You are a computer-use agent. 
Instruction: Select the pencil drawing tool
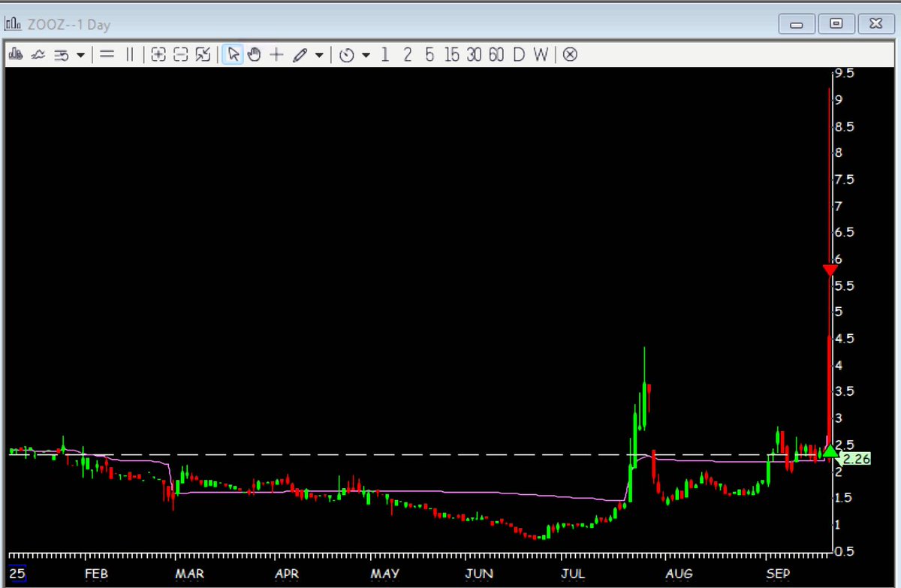[300, 55]
